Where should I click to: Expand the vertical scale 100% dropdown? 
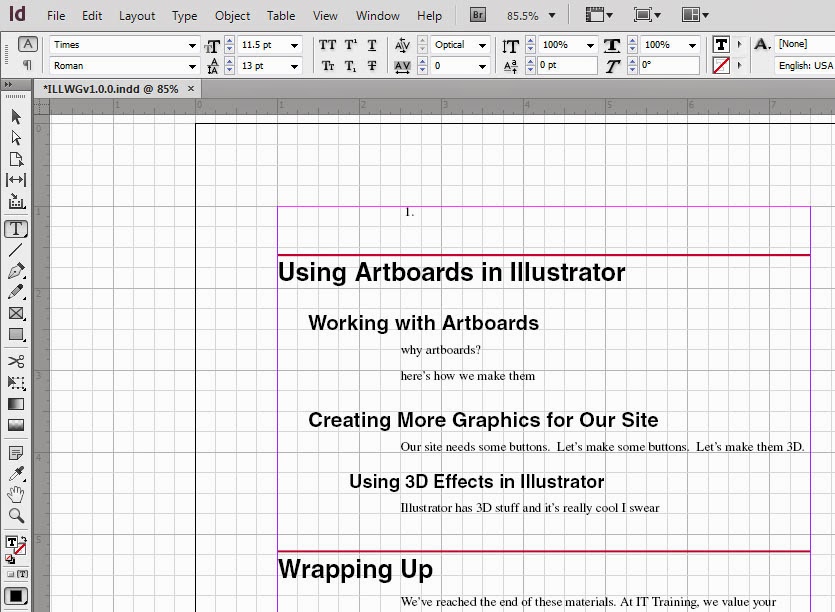coord(591,45)
